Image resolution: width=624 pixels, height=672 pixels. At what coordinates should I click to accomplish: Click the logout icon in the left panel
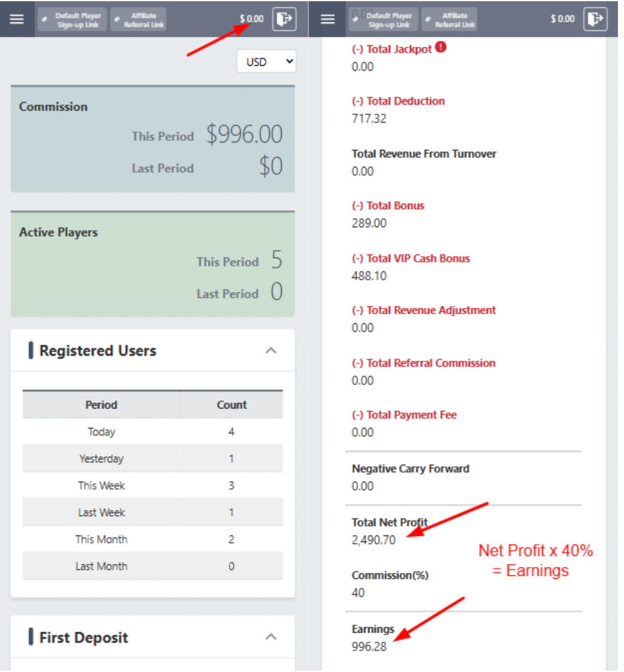284,19
